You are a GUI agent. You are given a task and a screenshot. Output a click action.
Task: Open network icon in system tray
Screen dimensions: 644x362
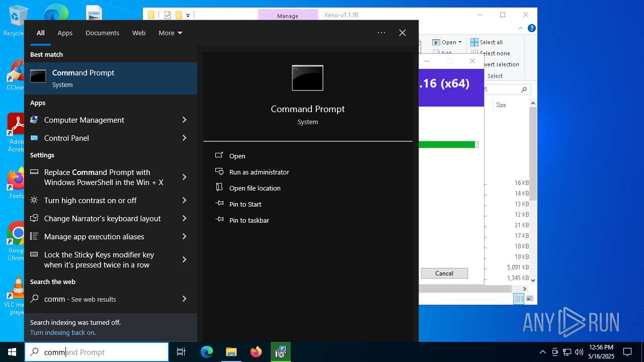(x=567, y=352)
